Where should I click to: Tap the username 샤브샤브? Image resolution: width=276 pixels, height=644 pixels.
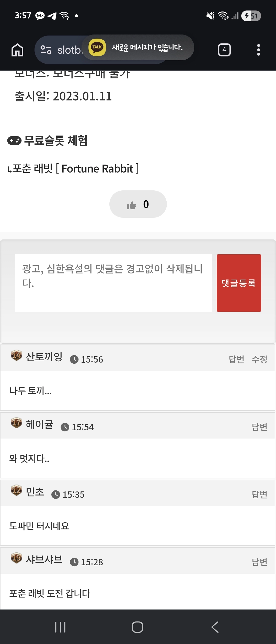point(44,559)
